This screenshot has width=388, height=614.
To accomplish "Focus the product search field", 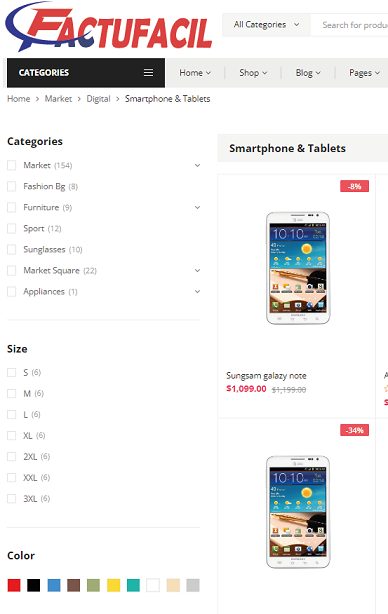I will [x=349, y=25].
